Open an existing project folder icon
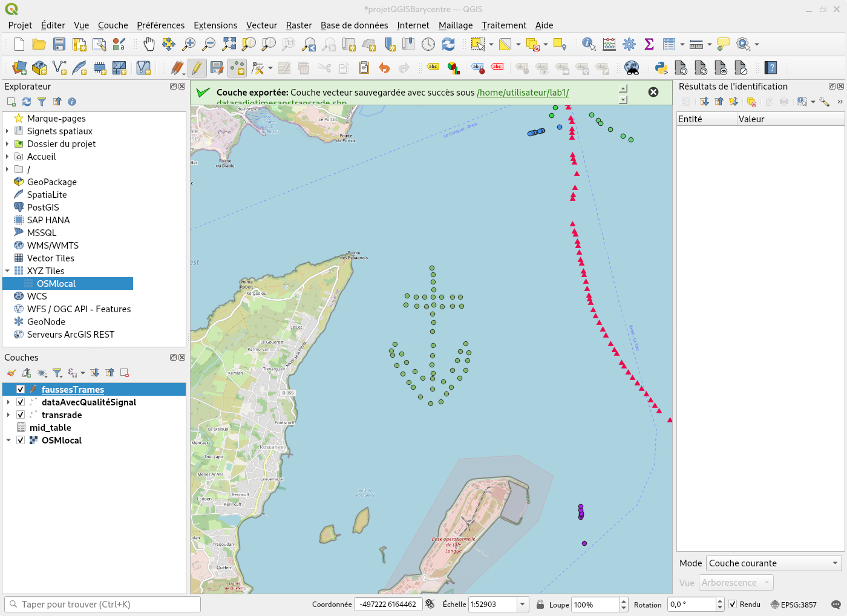847x616 pixels. point(39,44)
